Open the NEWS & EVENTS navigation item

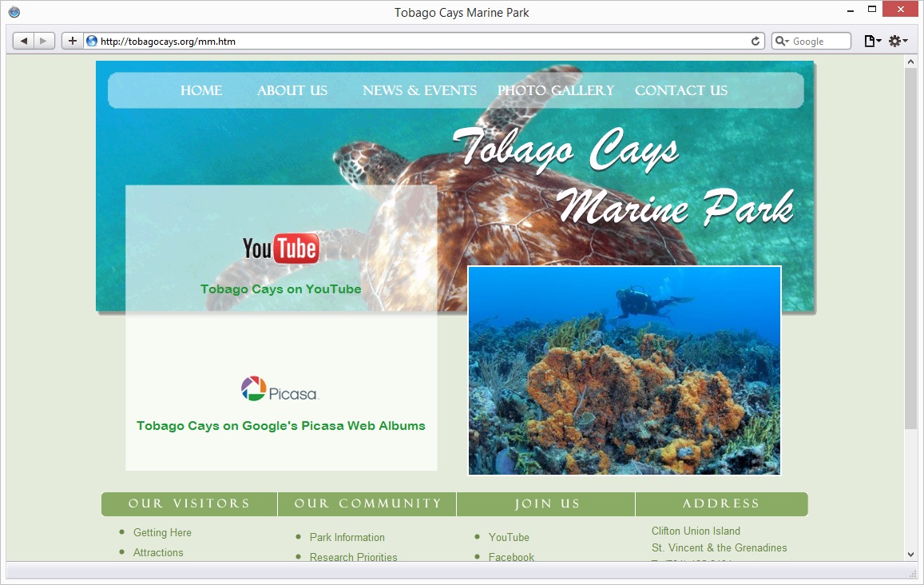pos(419,90)
